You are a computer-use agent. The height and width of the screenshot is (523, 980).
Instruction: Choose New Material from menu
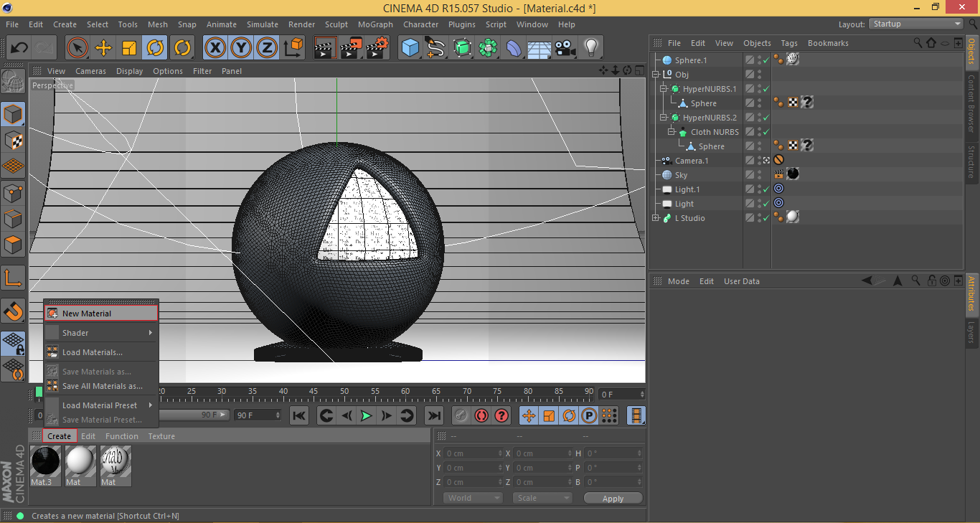[101, 314]
